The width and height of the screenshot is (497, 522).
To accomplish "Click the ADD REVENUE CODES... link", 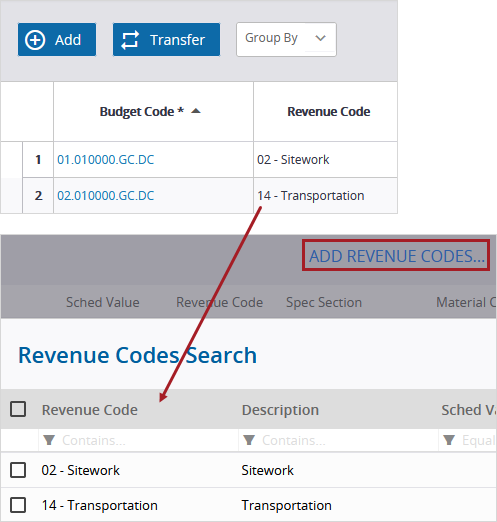I will (396, 255).
